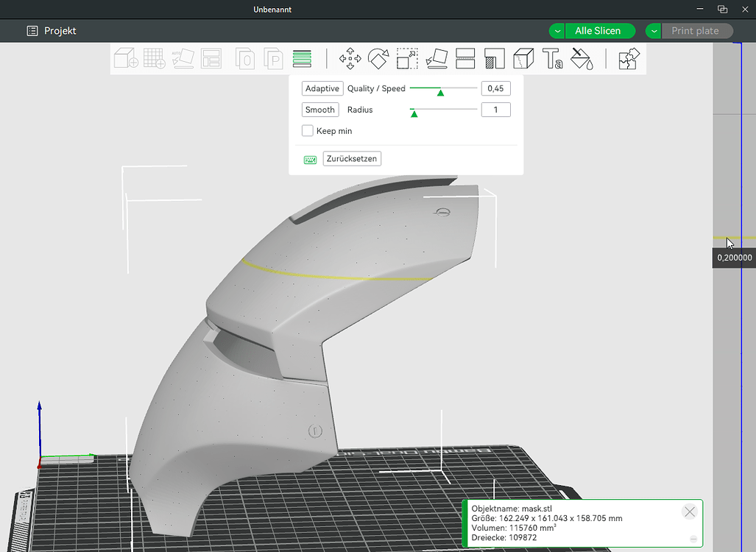The height and width of the screenshot is (552, 756).
Task: Click the Adaptive button
Action: click(322, 88)
